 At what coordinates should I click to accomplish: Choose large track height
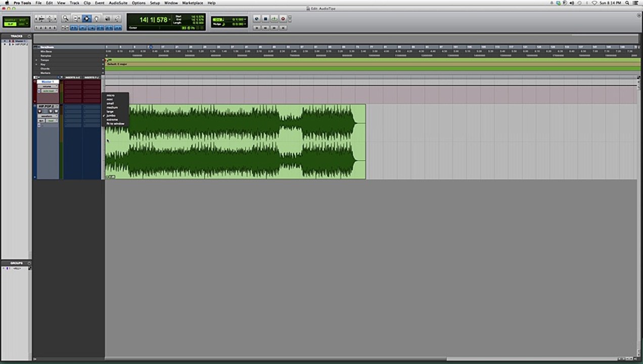click(x=110, y=112)
